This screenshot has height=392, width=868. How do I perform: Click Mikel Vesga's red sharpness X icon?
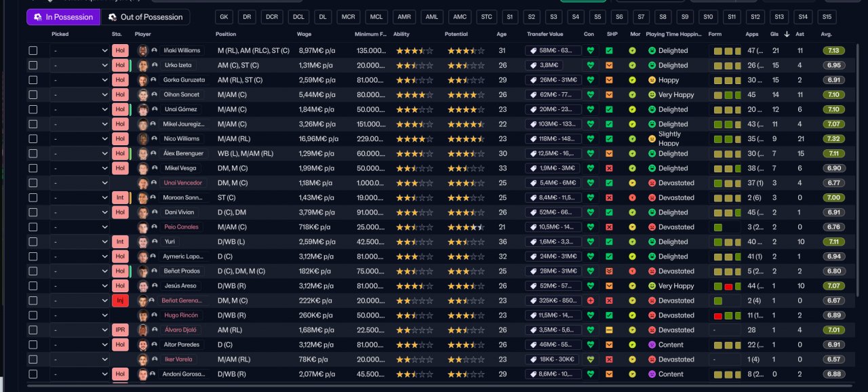609,168
